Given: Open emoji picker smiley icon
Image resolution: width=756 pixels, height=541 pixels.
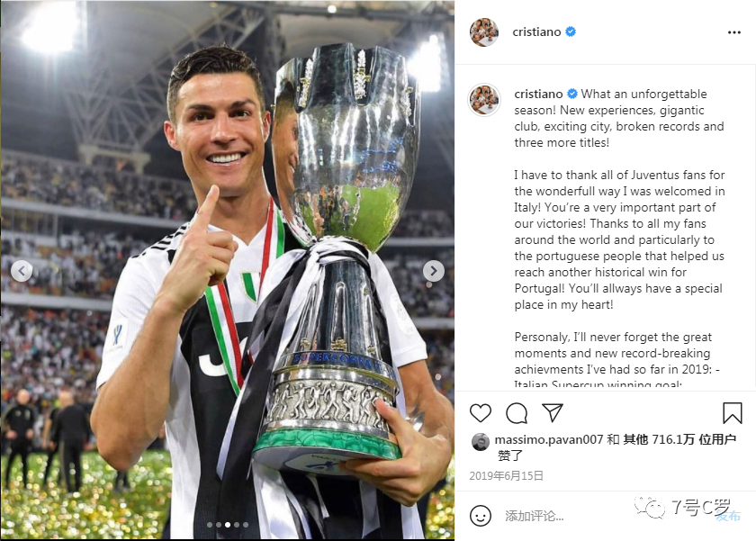Looking at the screenshot, I should [x=481, y=516].
